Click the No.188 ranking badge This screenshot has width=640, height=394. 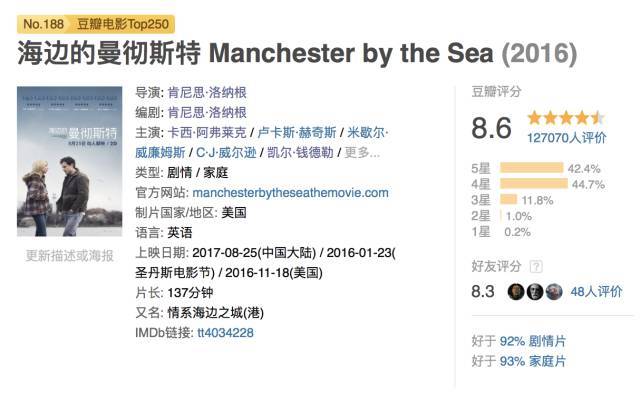(44, 24)
